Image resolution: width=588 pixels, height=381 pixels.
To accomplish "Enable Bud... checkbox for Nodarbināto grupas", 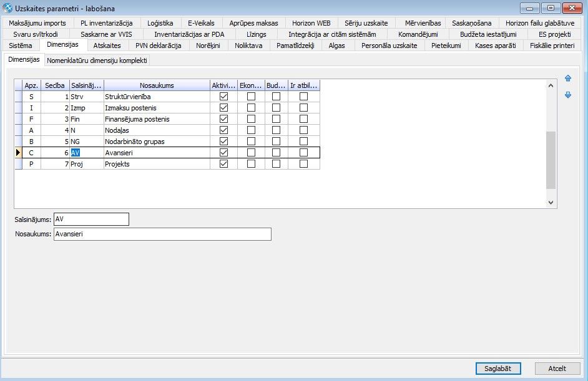I will point(276,141).
